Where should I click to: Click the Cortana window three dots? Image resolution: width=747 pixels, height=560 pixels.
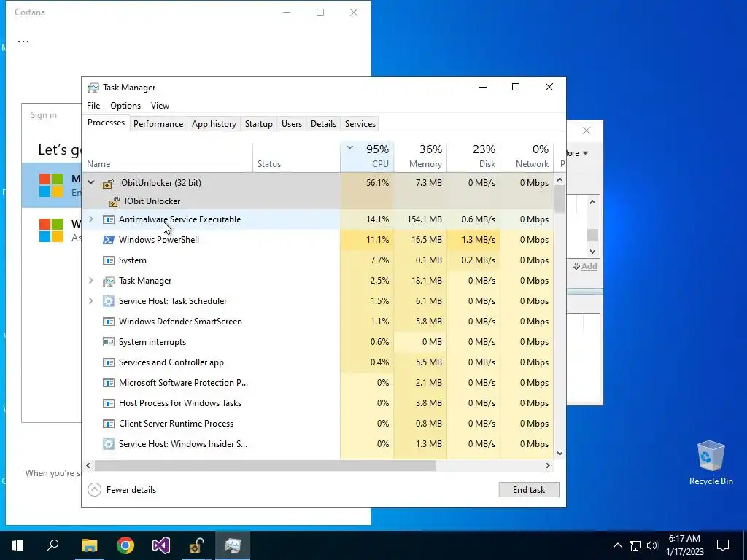tap(23, 42)
